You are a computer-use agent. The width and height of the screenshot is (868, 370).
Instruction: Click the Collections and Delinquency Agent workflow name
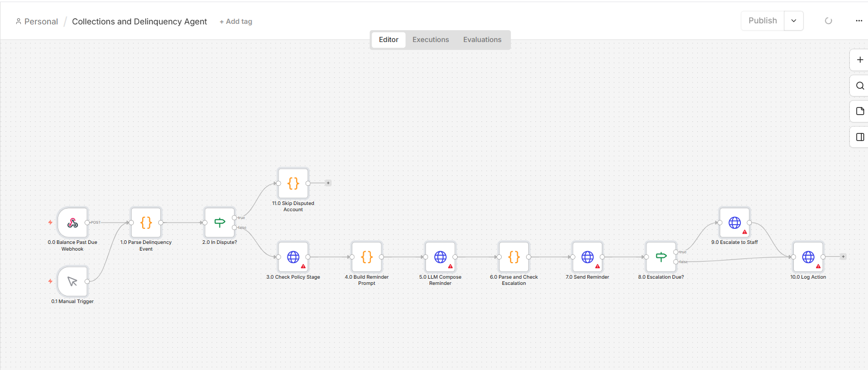(x=140, y=21)
